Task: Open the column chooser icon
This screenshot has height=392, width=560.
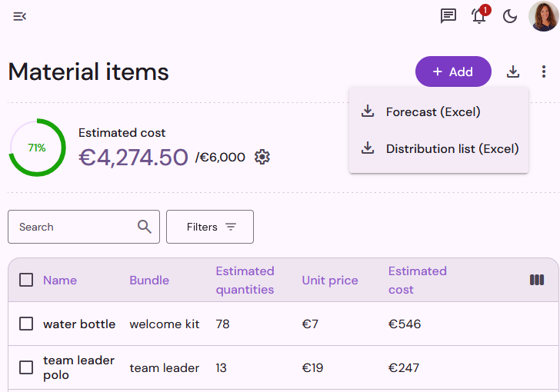Action: tap(537, 280)
